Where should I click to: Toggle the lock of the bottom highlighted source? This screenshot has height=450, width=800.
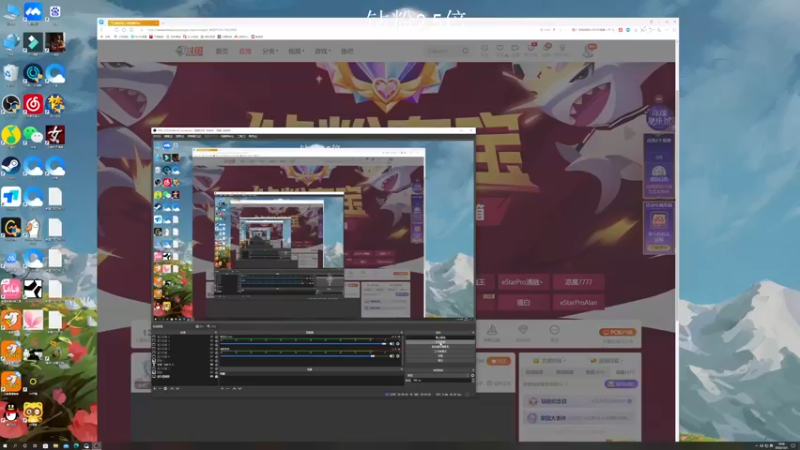(x=216, y=376)
